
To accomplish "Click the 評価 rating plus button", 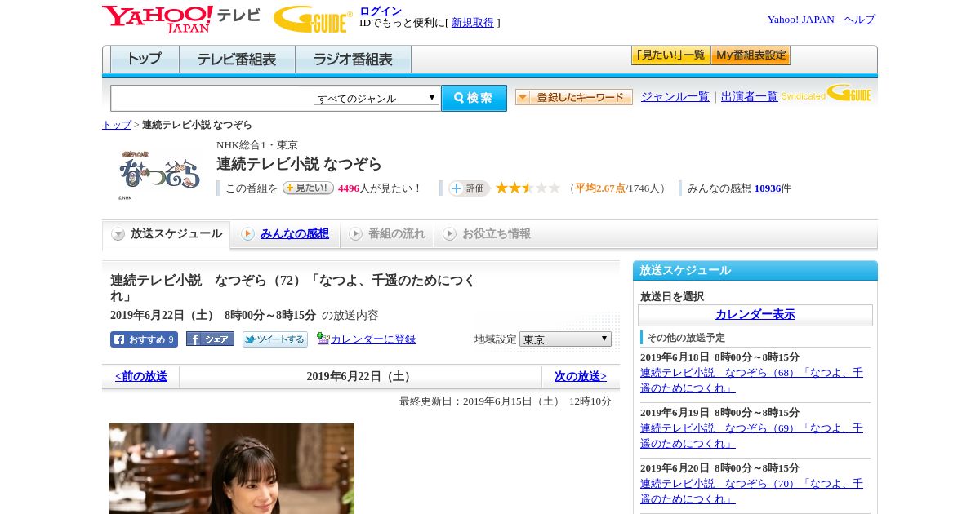I will click(x=469, y=188).
